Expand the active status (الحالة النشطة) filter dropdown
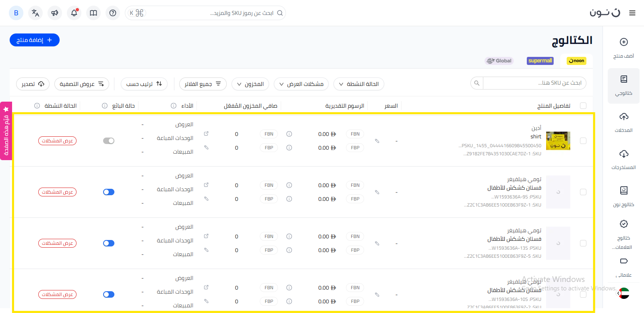 358,84
